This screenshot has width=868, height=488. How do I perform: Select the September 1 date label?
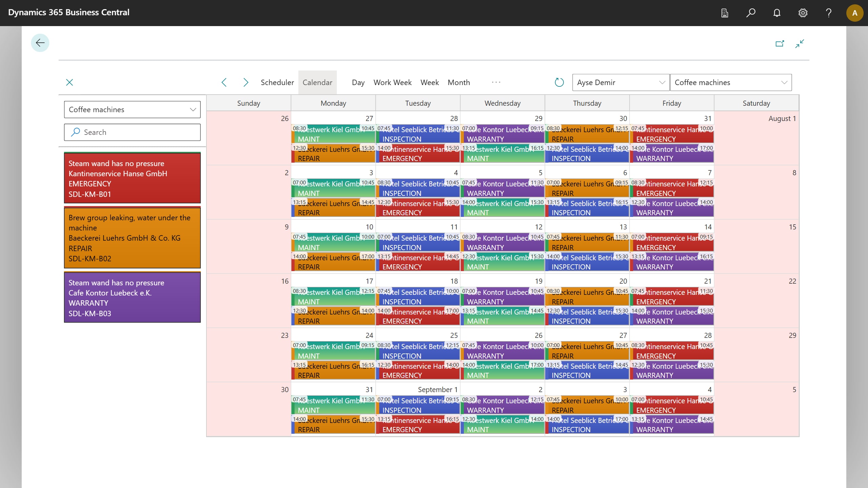(437, 389)
